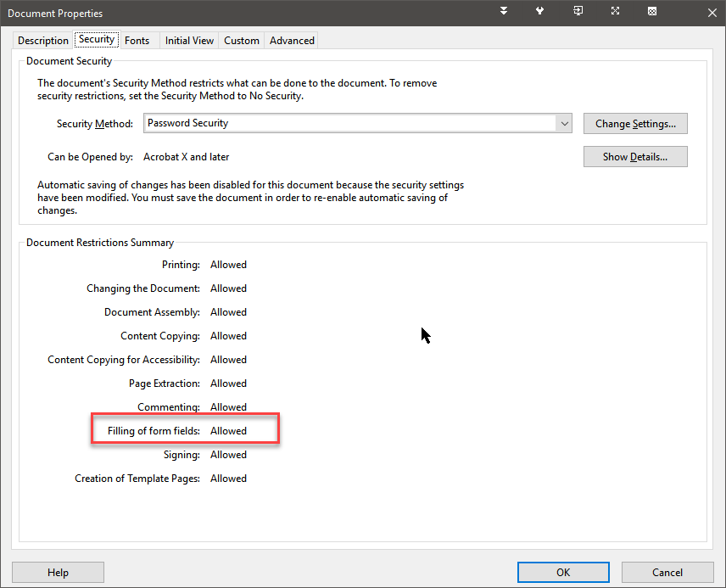
Task: Open the Security Method dropdown
Action: pos(357,123)
